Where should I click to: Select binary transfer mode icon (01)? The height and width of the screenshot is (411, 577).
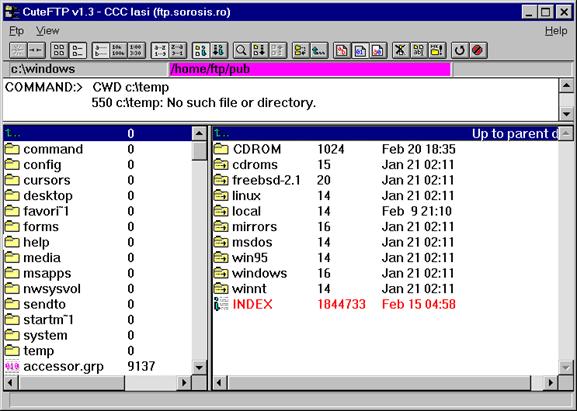[x=360, y=50]
